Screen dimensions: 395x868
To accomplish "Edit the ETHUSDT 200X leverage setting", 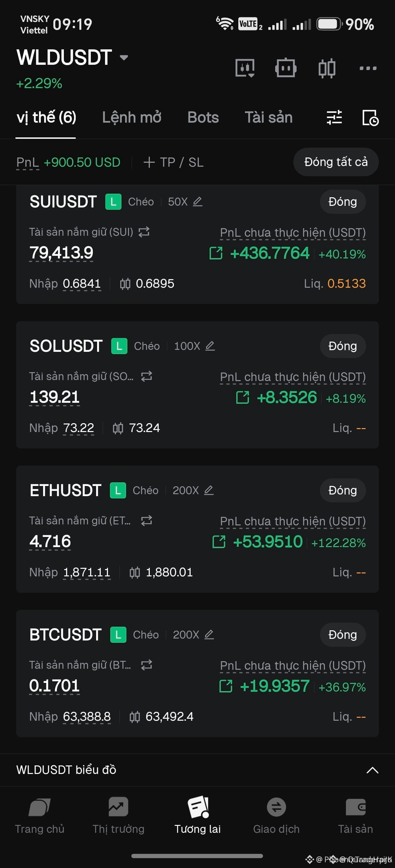I will click(x=209, y=490).
